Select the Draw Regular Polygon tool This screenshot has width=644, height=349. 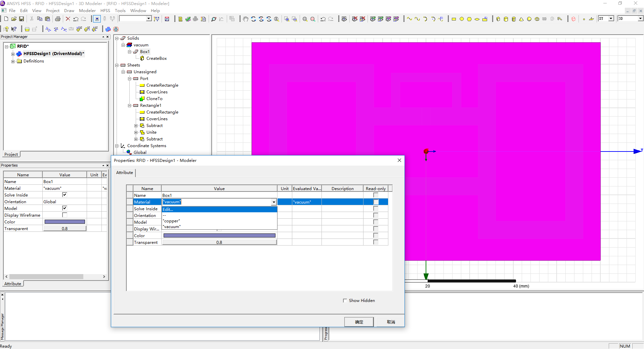coord(469,19)
